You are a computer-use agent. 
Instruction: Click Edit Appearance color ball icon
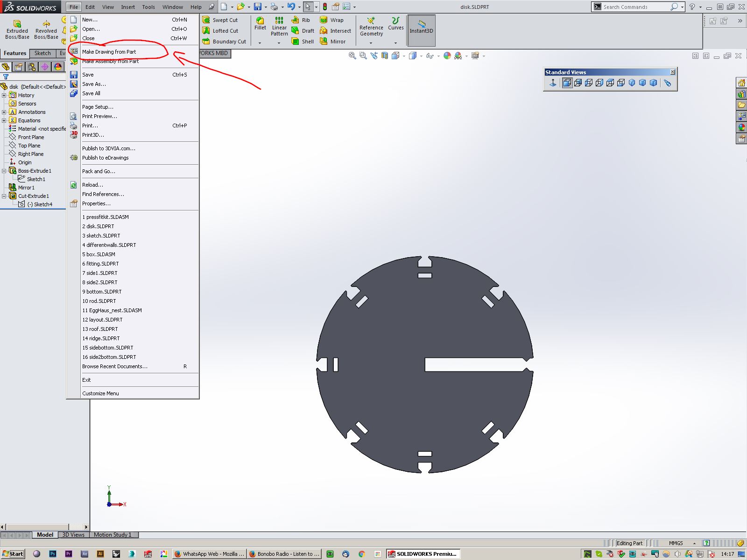coord(447,56)
